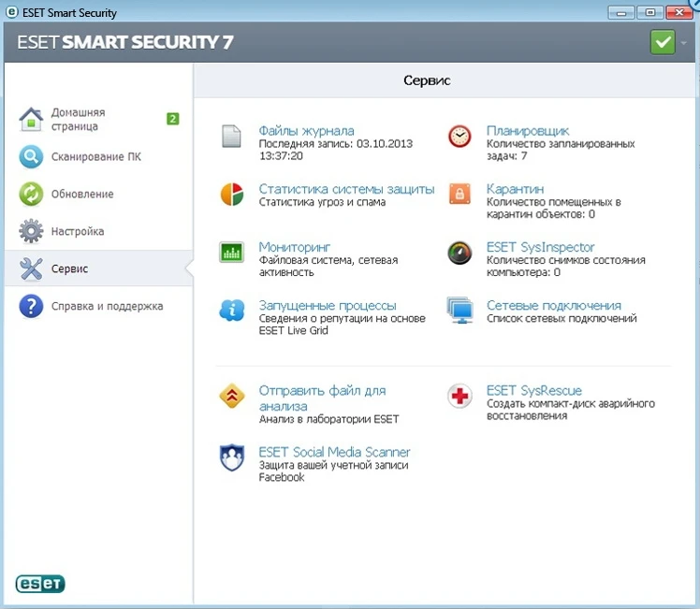700x609 pixels.
Task: Click the wrench and screwdriver Сервис icon
Action: [x=31, y=268]
